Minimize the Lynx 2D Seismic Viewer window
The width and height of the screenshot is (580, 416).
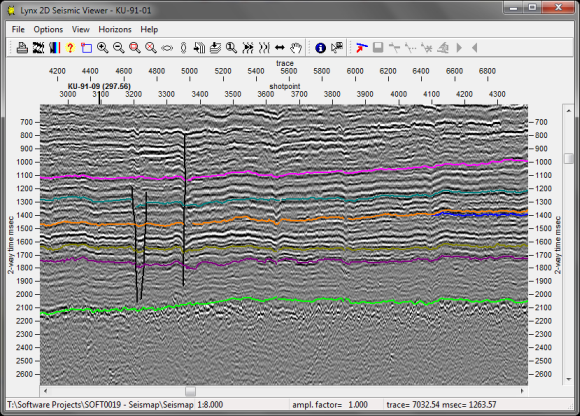tap(513, 7)
